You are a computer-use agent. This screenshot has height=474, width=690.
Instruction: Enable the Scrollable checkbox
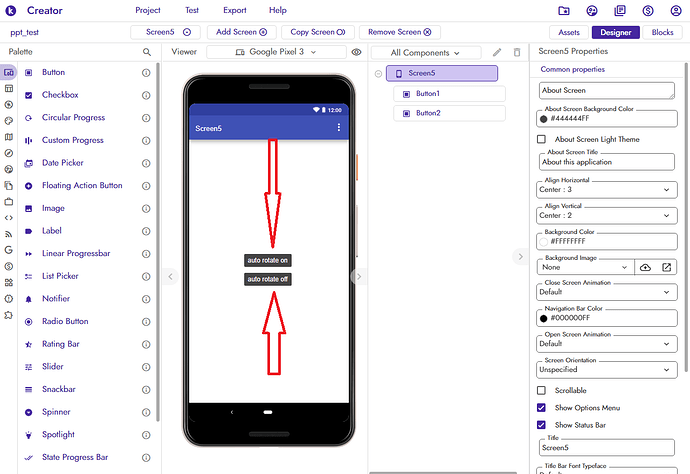(x=542, y=390)
